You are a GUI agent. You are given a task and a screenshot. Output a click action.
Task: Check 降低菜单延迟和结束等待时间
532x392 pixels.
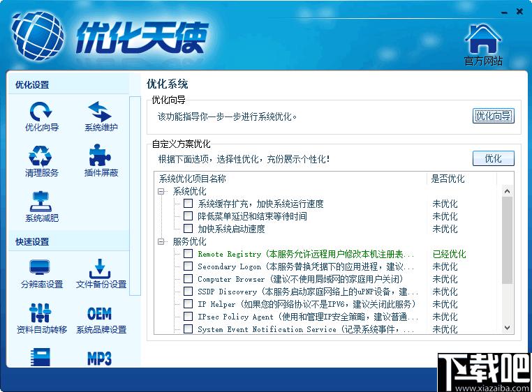pos(188,216)
